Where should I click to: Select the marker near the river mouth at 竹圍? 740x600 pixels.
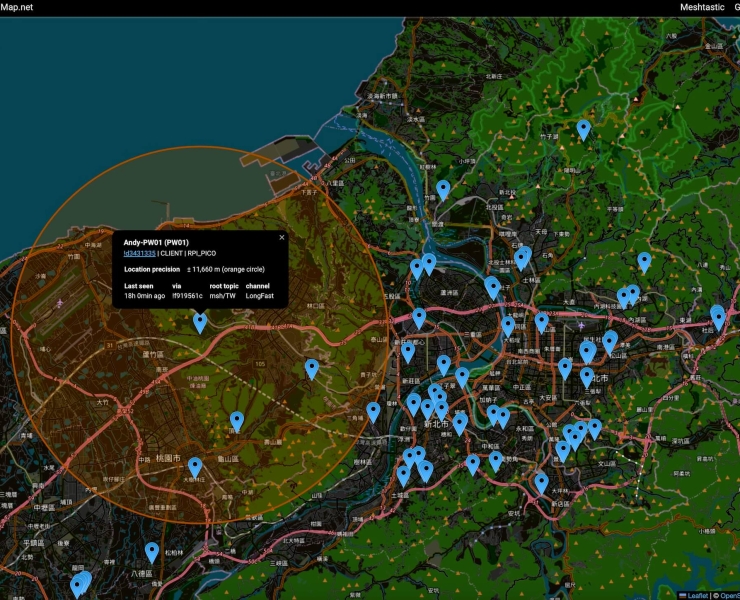443,190
